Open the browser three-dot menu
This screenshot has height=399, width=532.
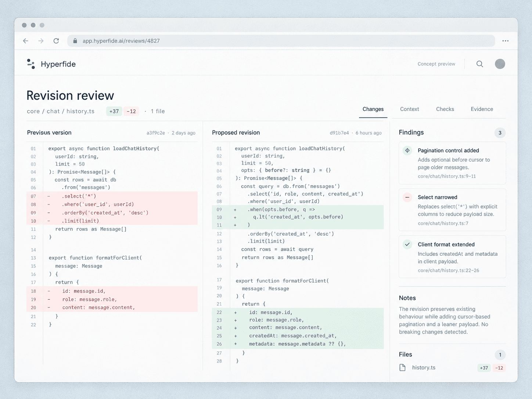(506, 41)
